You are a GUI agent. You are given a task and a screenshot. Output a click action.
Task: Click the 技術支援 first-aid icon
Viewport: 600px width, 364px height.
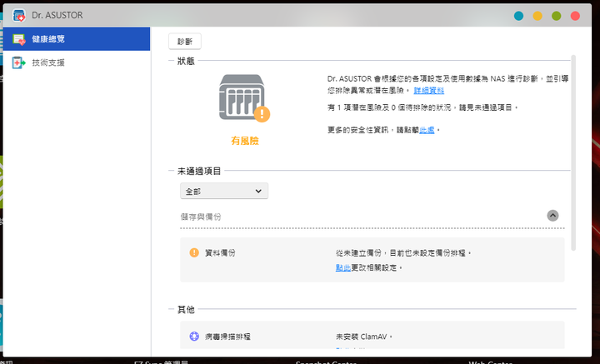pos(18,62)
